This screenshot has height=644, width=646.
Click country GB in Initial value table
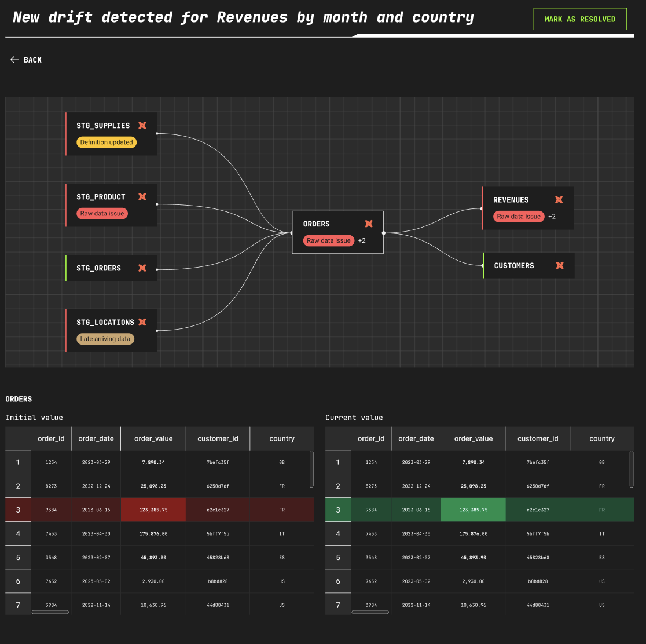pyautogui.click(x=282, y=462)
